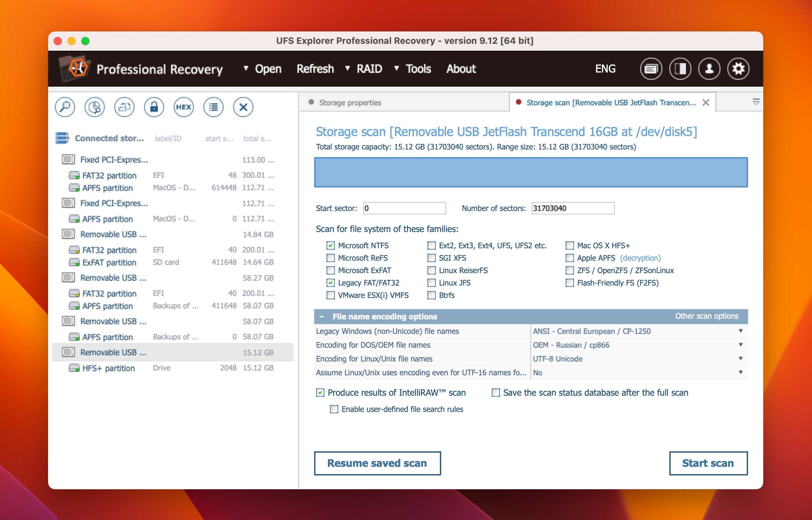The height and width of the screenshot is (520, 812).
Task: Click the partition icon of ExFAT partition
Action: 74,262
